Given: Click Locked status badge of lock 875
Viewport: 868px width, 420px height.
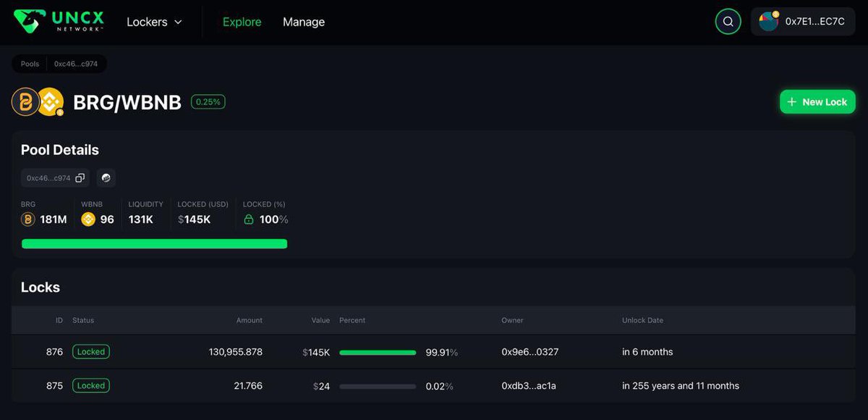Looking at the screenshot, I should [91, 386].
